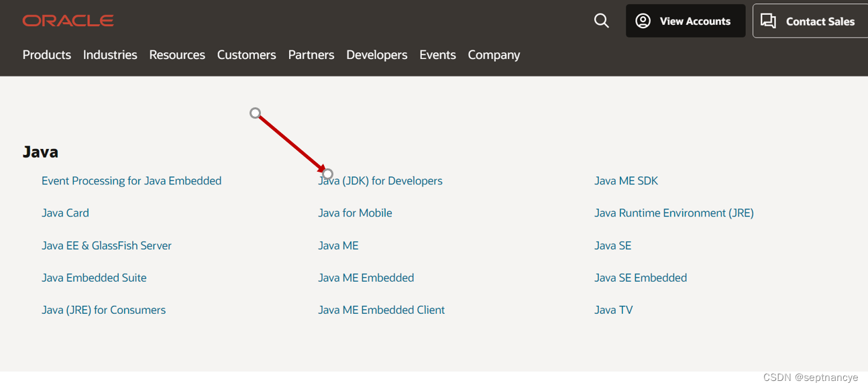This screenshot has height=389, width=868.
Task: Open the Company navigation menu
Action: coord(494,54)
